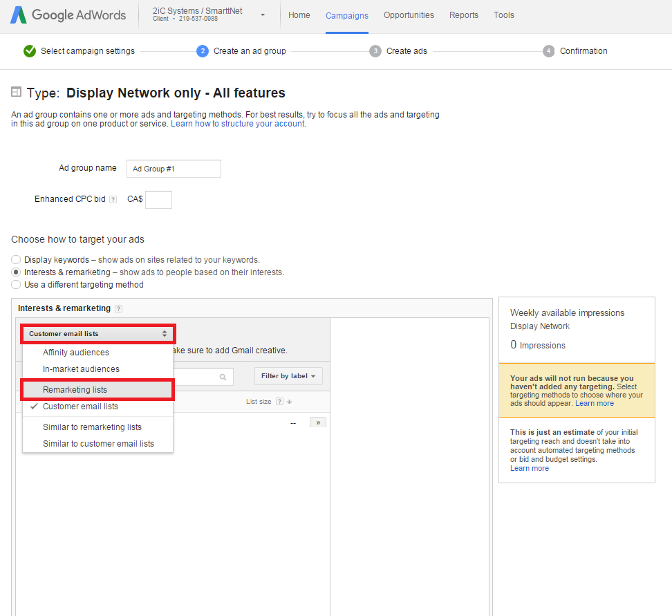This screenshot has height=616, width=672.
Task: Focus the Enhanced CPC bid CA$ field
Action: point(158,200)
